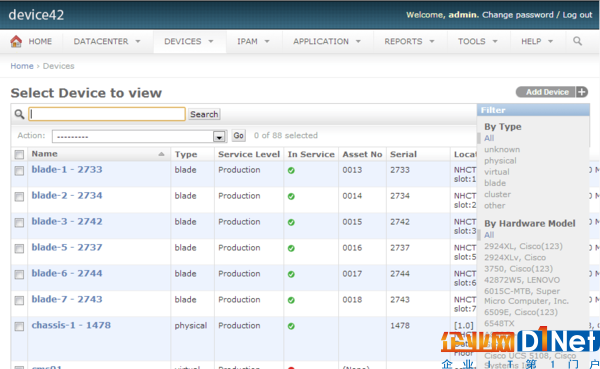Open device blade-2 - 2734

pyautogui.click(x=67, y=196)
